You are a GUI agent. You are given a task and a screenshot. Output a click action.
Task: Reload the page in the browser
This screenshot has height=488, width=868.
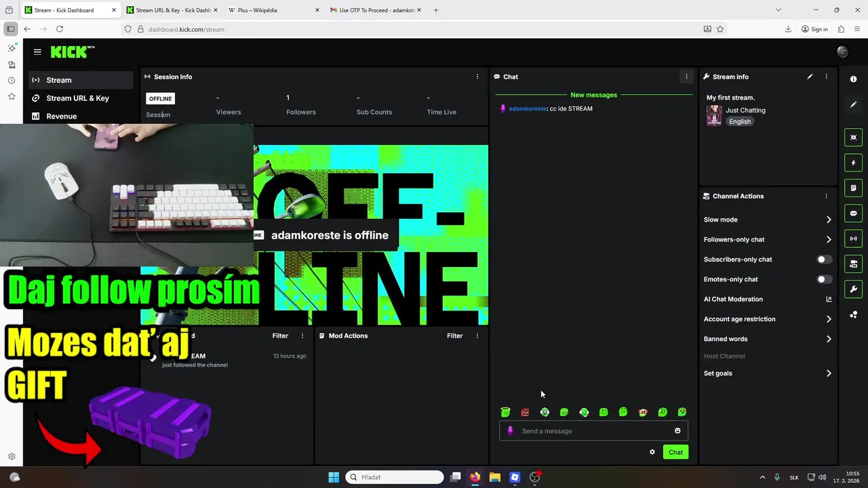click(60, 29)
